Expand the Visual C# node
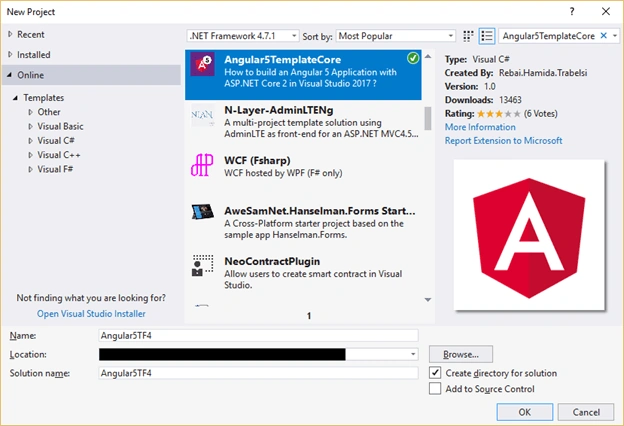 (30, 141)
